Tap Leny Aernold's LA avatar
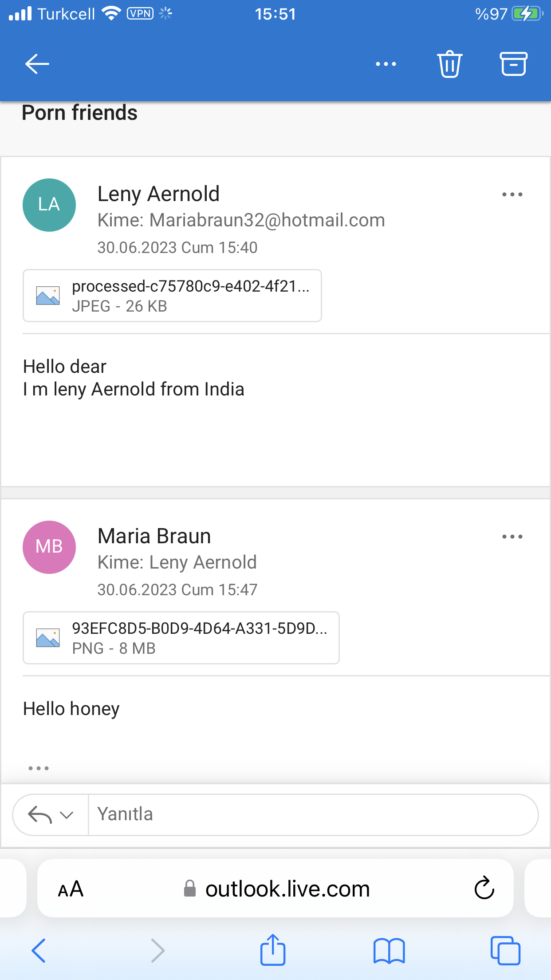This screenshot has width=551, height=980. pos(49,205)
